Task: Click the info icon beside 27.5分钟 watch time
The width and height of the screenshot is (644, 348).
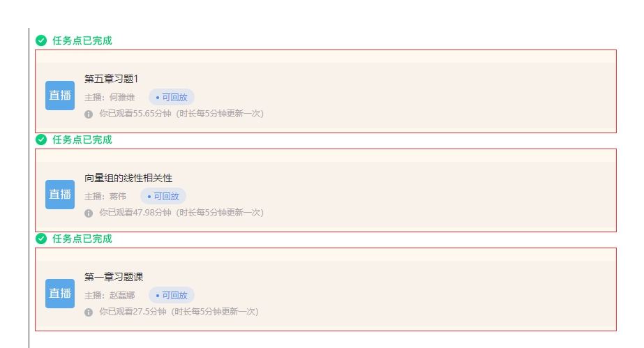Action: (x=89, y=312)
